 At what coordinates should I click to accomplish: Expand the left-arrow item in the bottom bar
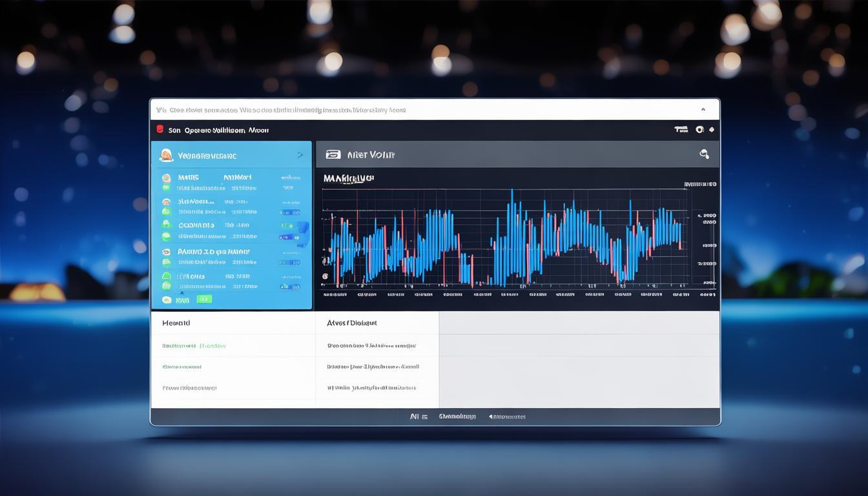[507, 417]
